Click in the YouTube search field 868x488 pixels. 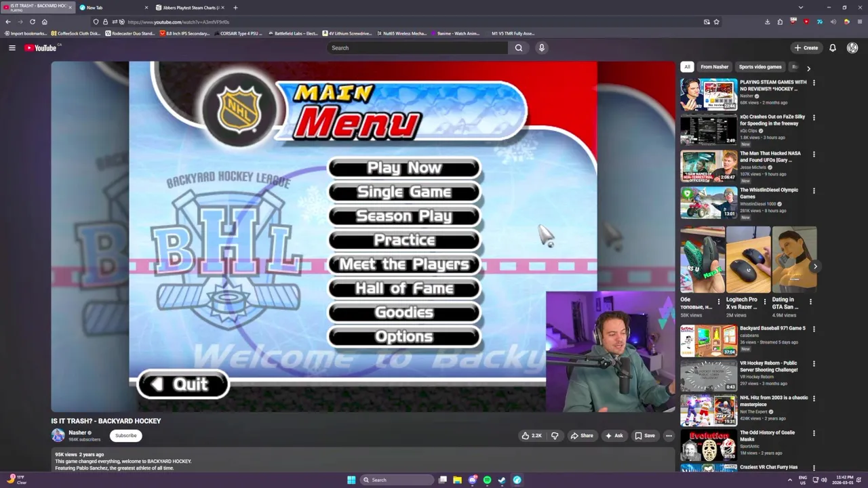pyautogui.click(x=417, y=47)
